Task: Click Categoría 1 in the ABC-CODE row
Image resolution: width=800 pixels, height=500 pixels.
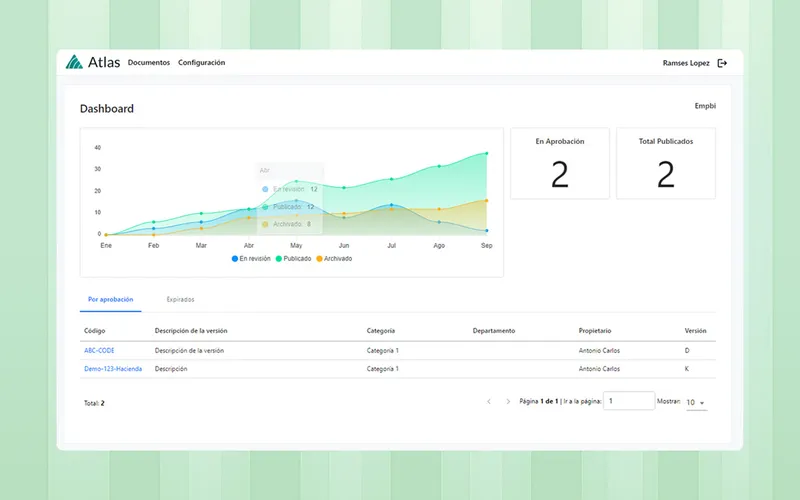Action: [383, 351]
